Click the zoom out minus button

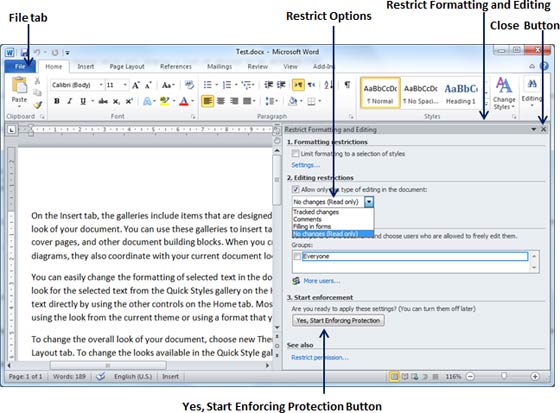coord(470,377)
